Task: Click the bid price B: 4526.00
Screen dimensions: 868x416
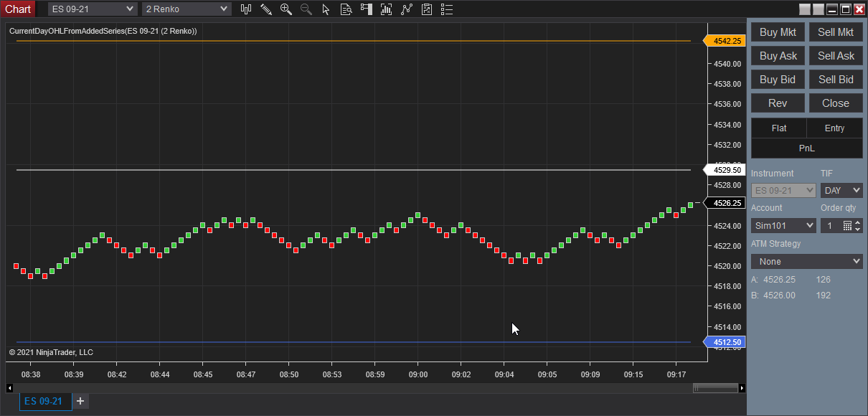Action: (772, 296)
